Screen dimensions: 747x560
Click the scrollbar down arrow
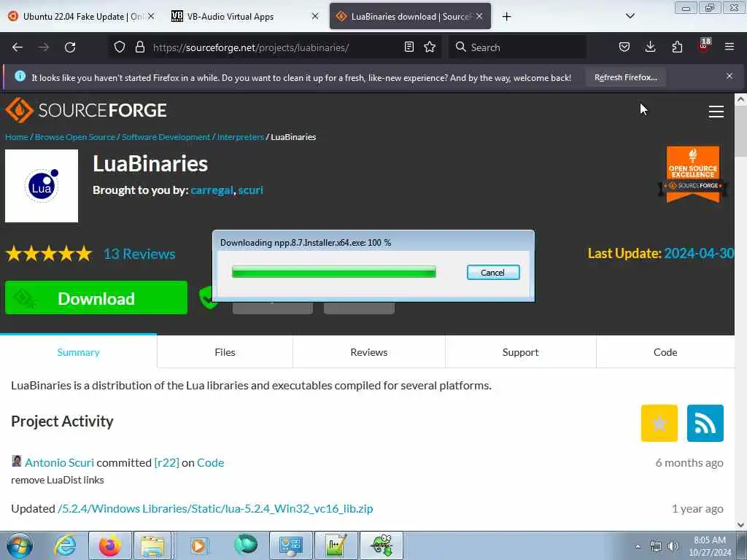pos(740,524)
